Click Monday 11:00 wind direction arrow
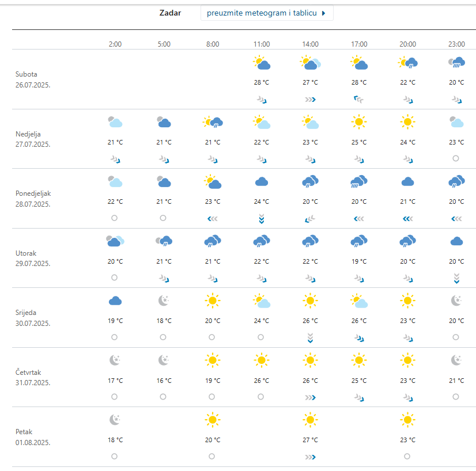476x471 pixels. pos(262,218)
